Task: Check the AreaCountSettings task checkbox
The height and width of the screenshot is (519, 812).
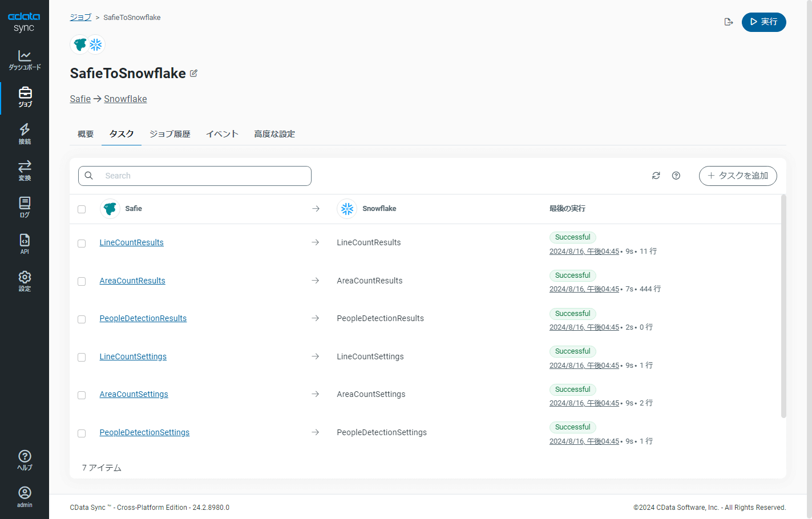Action: click(x=82, y=395)
